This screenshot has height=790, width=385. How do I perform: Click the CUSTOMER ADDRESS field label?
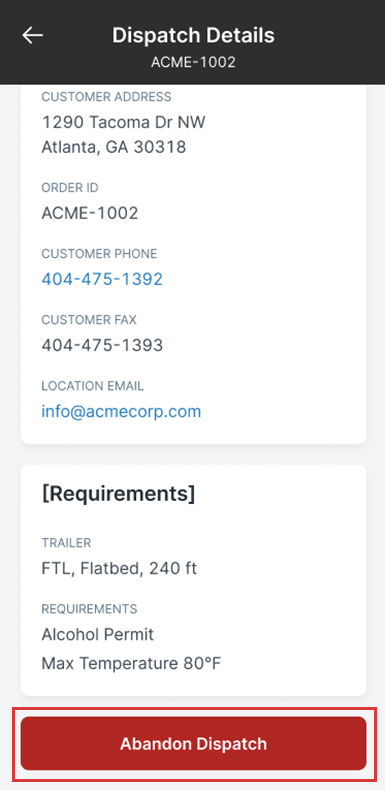[106, 97]
